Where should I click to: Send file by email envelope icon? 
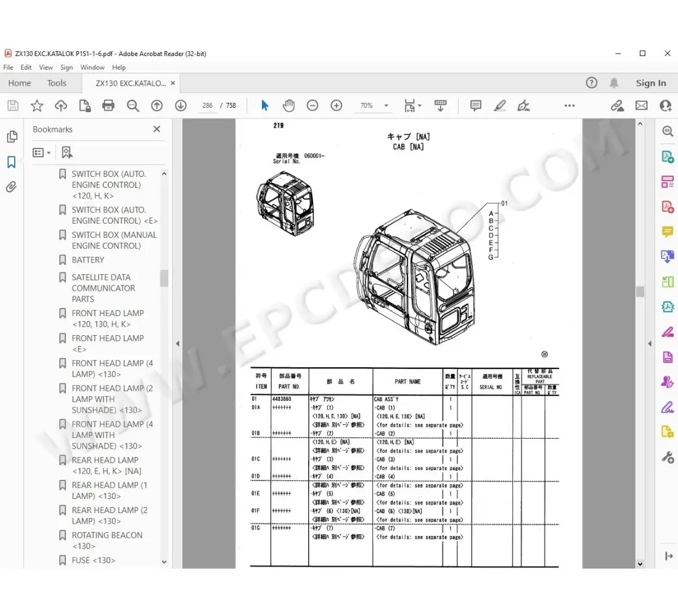642,106
